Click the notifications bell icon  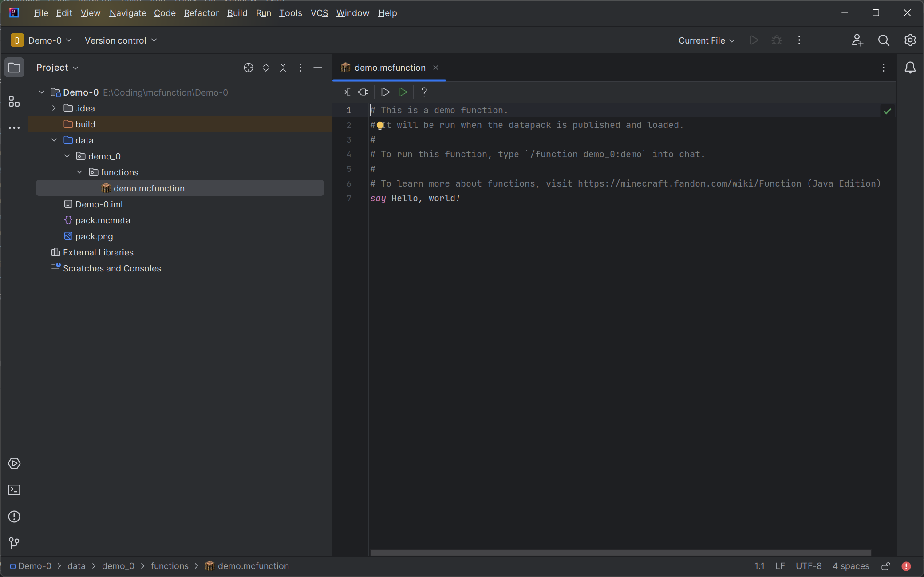click(910, 67)
